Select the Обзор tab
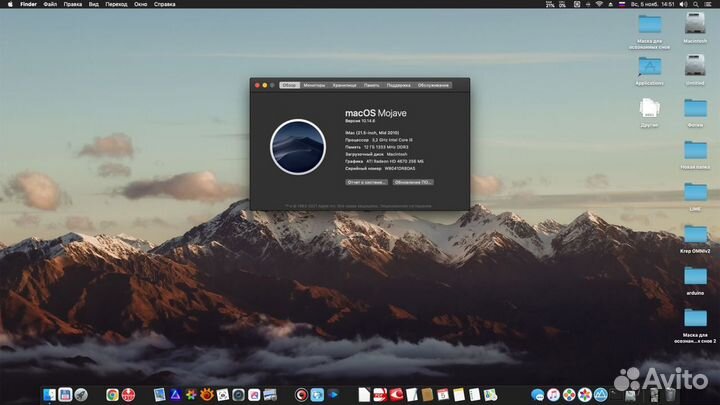The width and height of the screenshot is (720, 405). point(289,85)
